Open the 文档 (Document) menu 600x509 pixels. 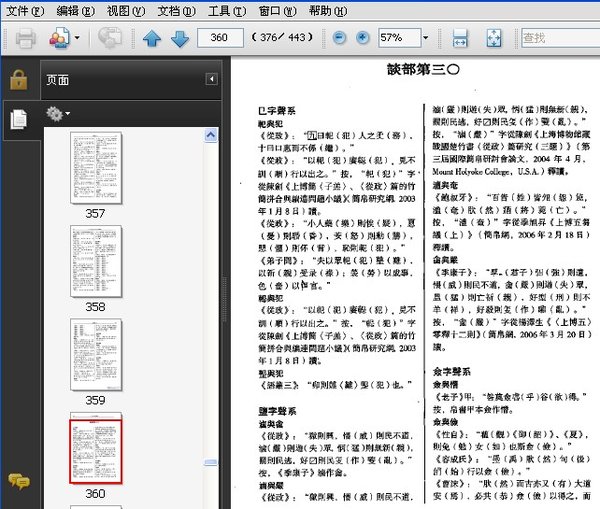(x=176, y=11)
